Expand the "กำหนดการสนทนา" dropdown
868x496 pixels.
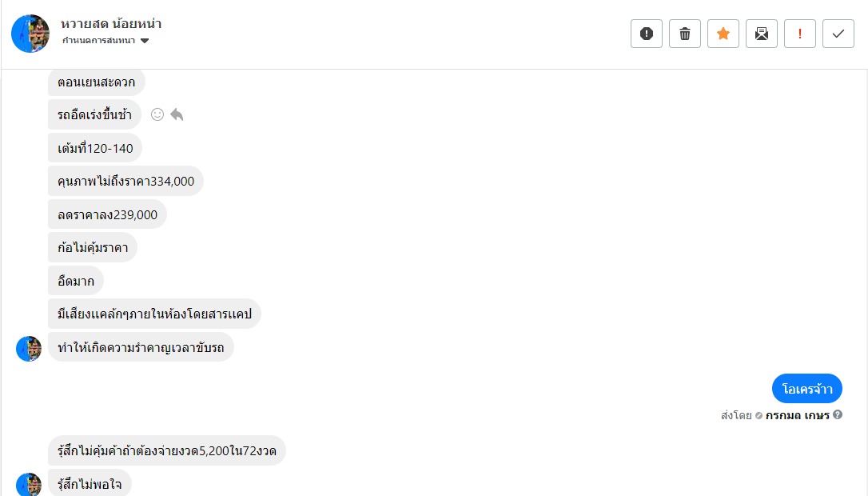(100, 41)
